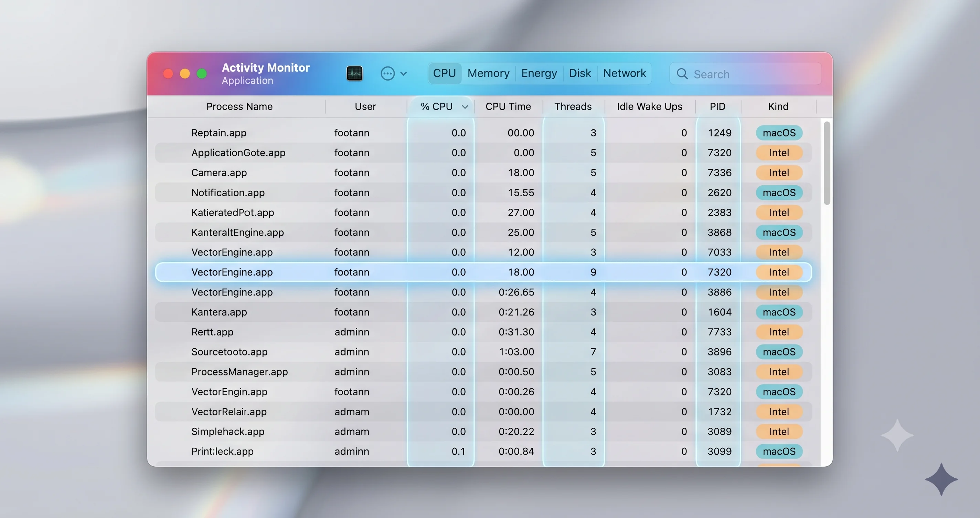Sort by Idle Wake Ups header
This screenshot has height=518, width=980.
coord(649,107)
